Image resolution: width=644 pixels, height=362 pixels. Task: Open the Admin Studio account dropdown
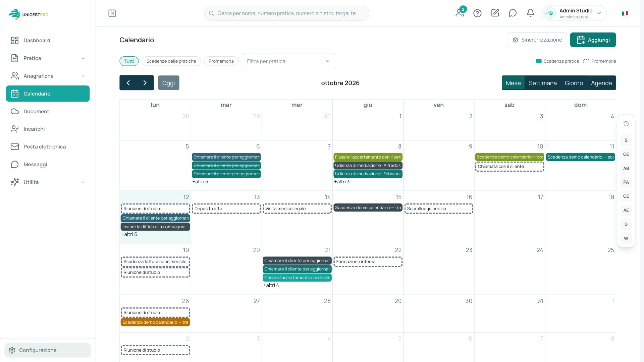pyautogui.click(x=574, y=13)
